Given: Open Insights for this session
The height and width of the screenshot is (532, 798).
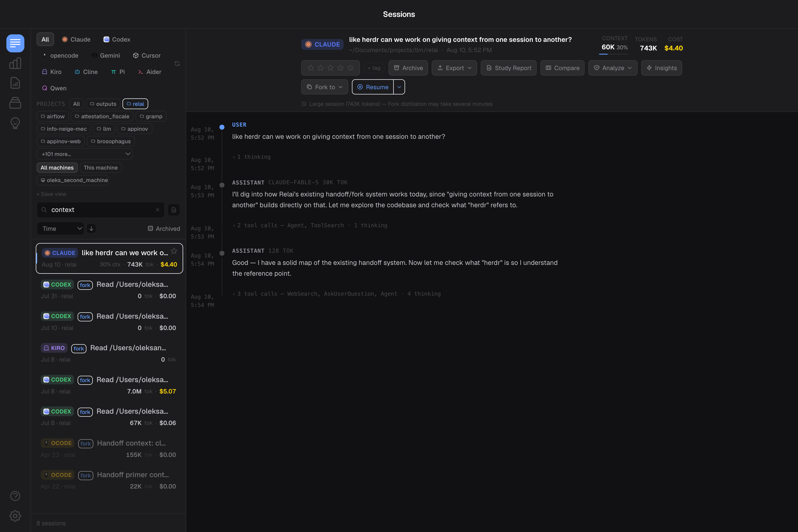Looking at the screenshot, I should [x=661, y=68].
